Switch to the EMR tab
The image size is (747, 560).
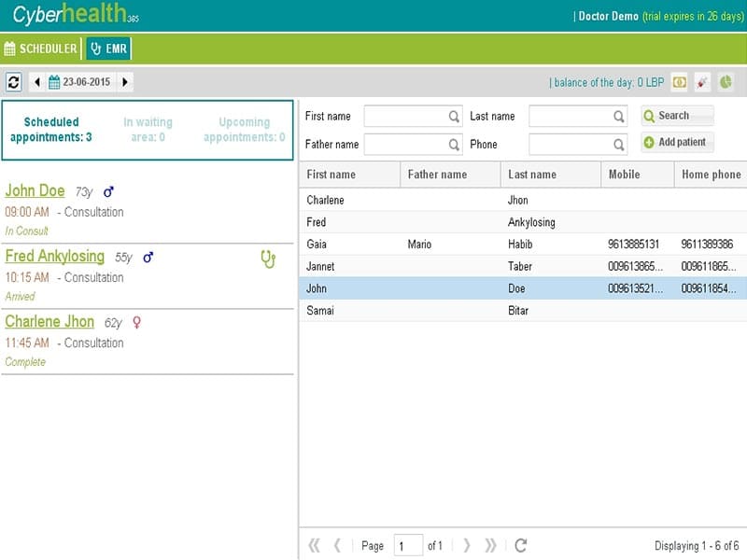[x=108, y=49]
